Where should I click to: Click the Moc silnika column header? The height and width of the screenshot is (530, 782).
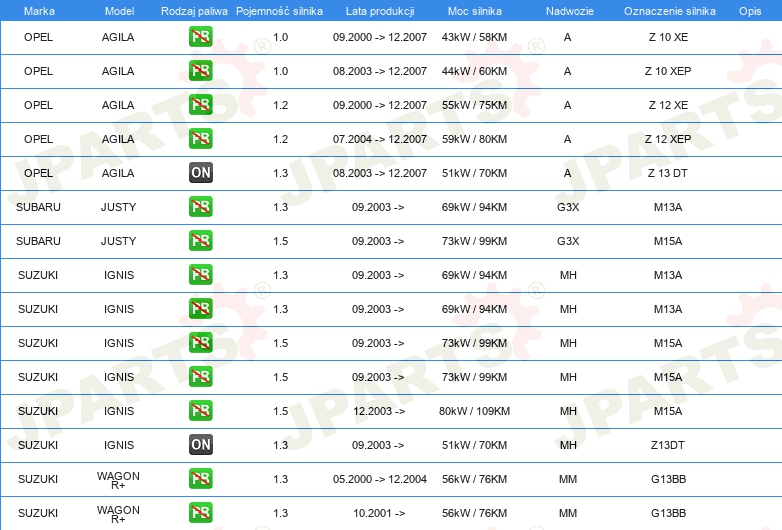point(475,11)
